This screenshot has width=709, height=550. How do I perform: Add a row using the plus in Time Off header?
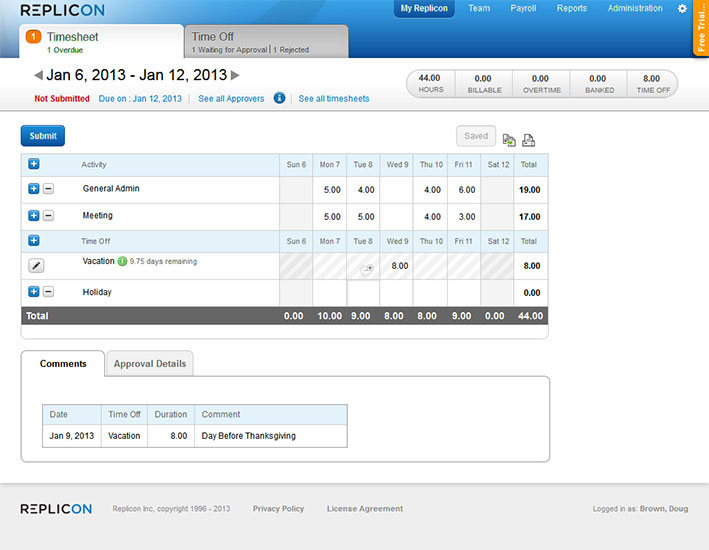[x=34, y=241]
